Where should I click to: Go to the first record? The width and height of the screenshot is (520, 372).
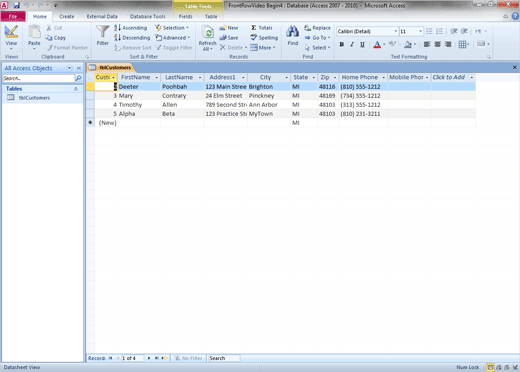tap(110, 358)
